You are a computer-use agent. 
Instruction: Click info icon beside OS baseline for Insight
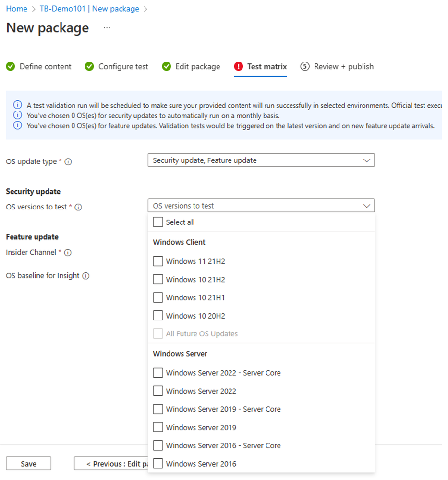pyautogui.click(x=85, y=276)
